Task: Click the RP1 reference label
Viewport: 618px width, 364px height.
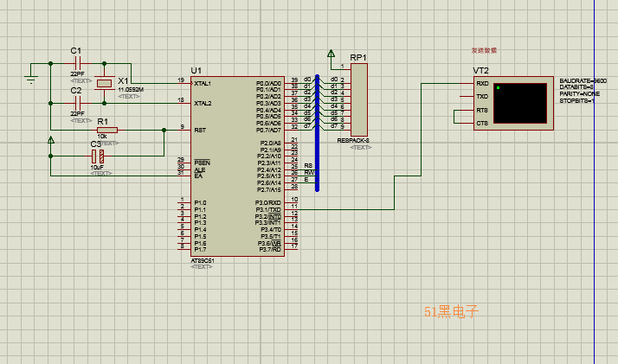Action: (358, 57)
